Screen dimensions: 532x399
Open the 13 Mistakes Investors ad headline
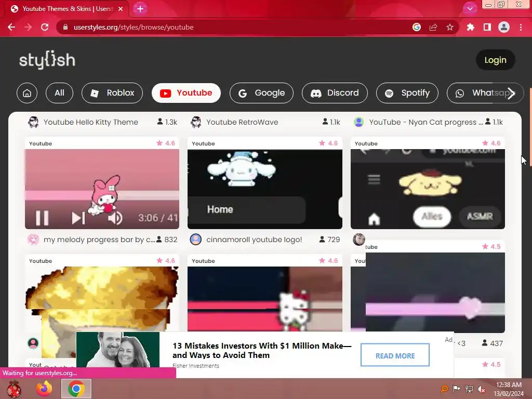tap(262, 351)
